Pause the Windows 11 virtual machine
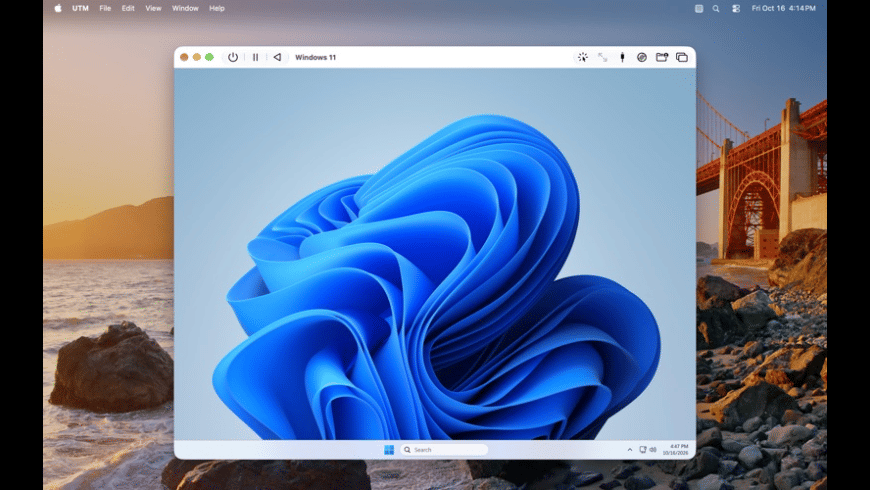The width and height of the screenshot is (870, 490). [x=255, y=57]
